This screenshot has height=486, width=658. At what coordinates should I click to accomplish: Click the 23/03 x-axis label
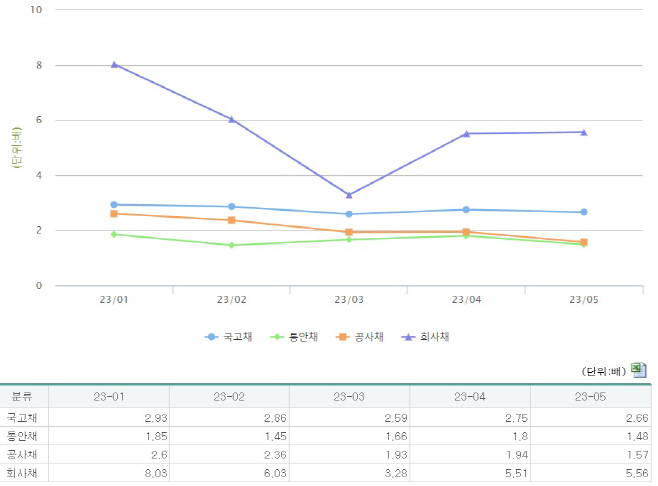point(349,300)
